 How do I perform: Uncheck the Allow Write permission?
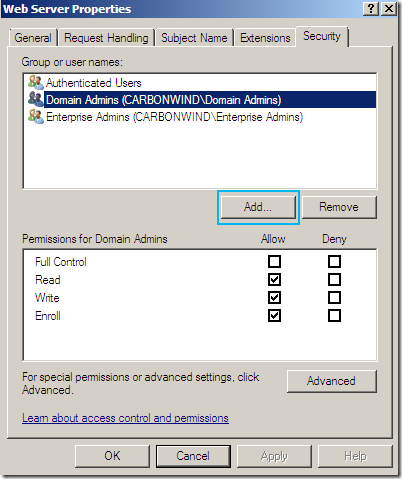pyautogui.click(x=274, y=298)
